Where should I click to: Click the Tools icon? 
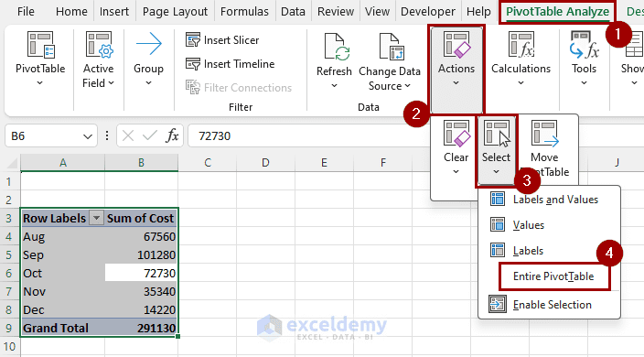coord(584,45)
